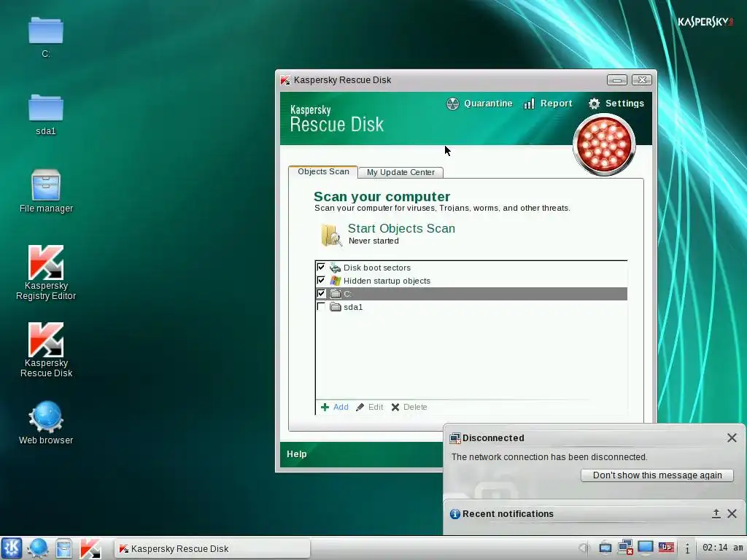This screenshot has height=560, width=747.
Task: Click the display monitor tray icon
Action: tap(646, 548)
